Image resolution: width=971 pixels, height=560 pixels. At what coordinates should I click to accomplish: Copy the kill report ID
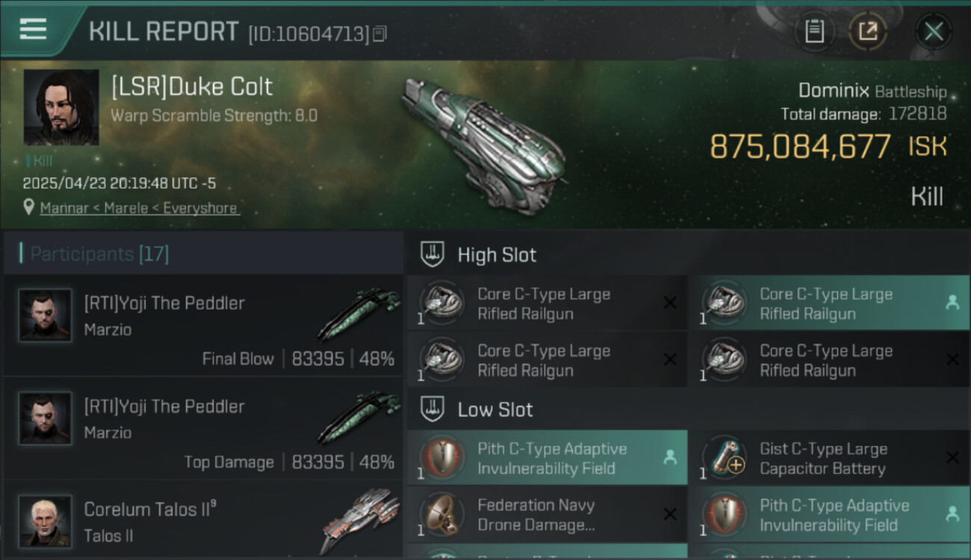tap(380, 34)
